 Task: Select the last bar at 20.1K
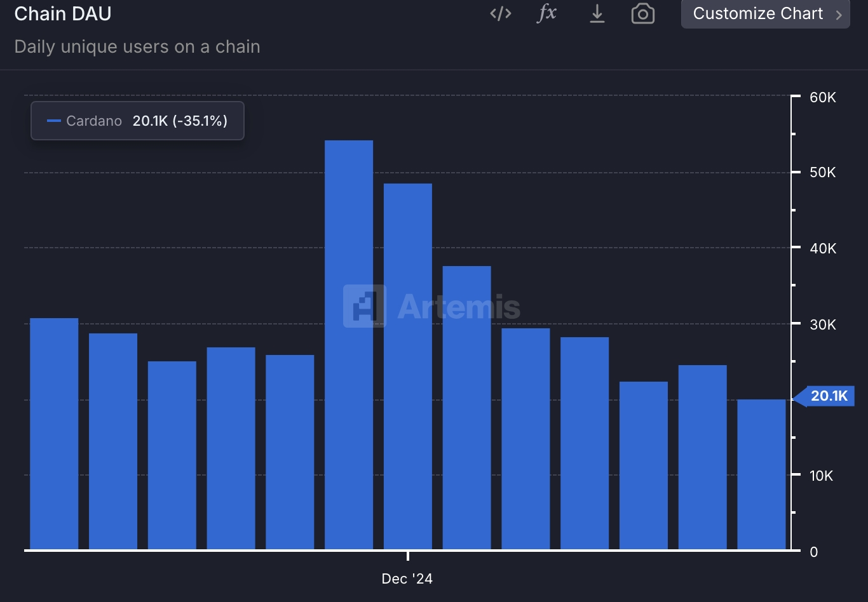point(761,474)
